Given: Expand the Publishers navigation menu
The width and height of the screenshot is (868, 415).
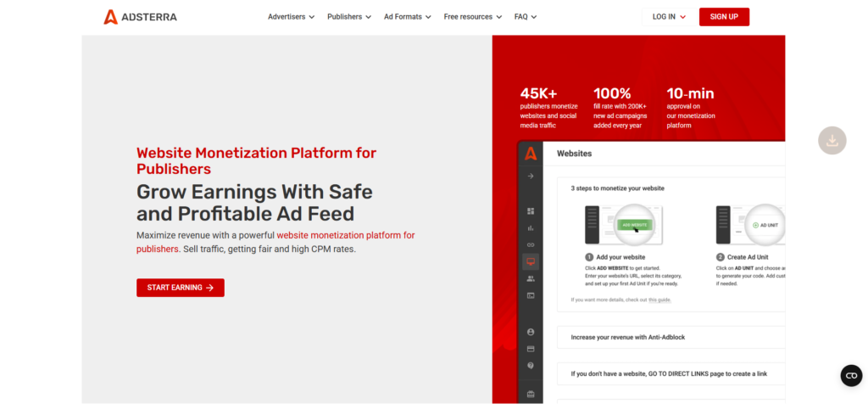Looking at the screenshot, I should point(349,17).
